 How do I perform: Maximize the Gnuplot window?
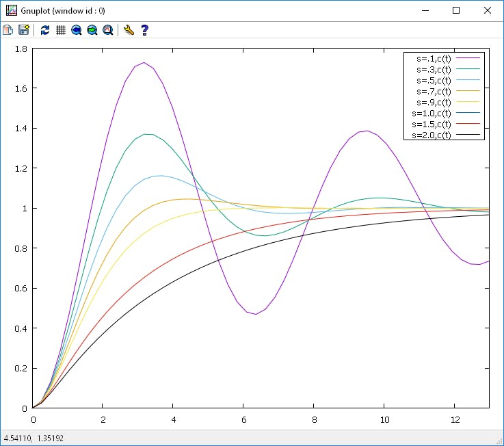coord(455,10)
